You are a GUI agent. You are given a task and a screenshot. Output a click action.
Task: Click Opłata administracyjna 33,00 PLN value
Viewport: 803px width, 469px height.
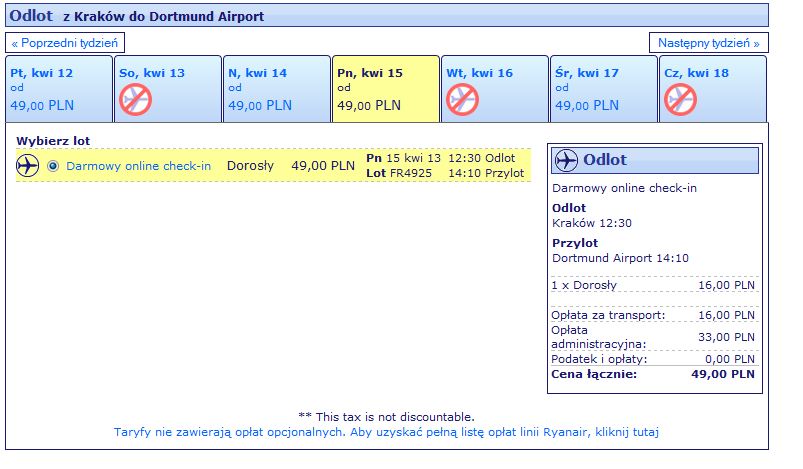tap(726, 337)
